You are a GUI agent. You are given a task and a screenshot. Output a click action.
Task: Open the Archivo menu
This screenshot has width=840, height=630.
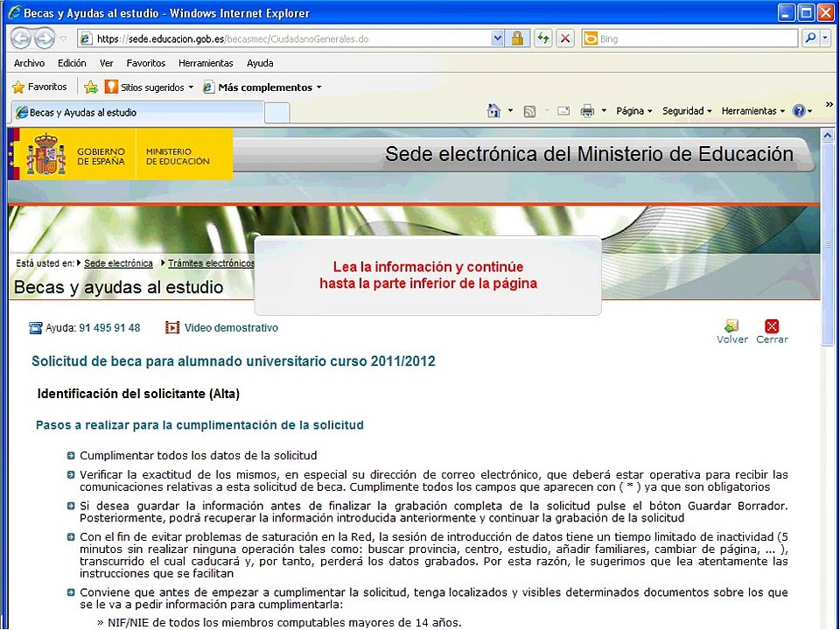[29, 63]
